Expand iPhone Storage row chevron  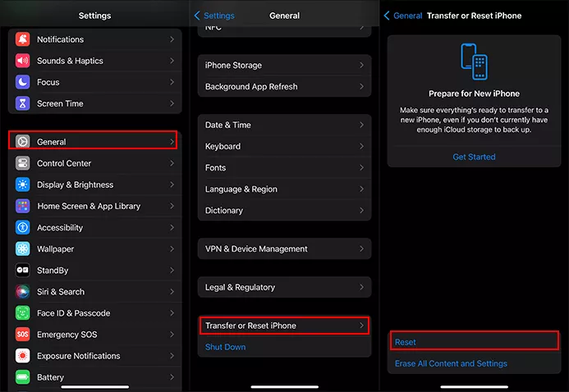coord(361,65)
